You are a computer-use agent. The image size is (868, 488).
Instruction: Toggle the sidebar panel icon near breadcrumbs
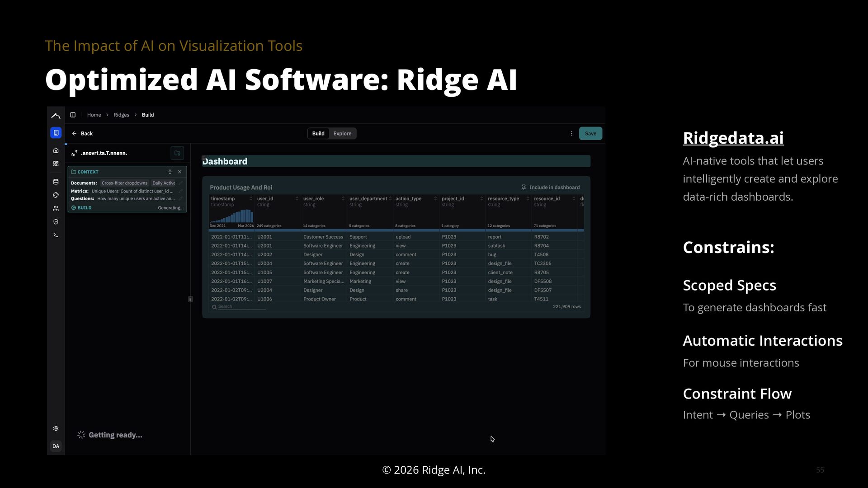pyautogui.click(x=73, y=115)
